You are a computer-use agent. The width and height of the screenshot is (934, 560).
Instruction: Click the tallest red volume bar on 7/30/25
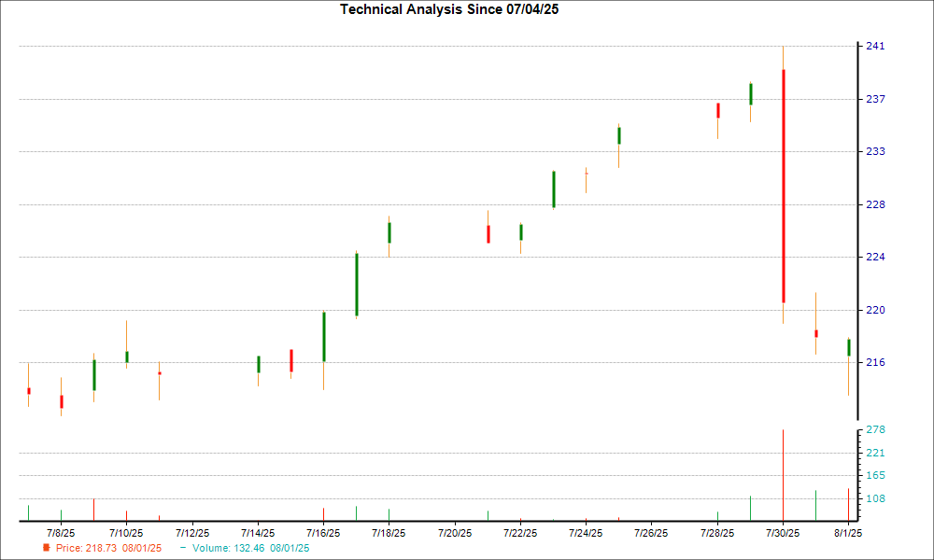click(x=783, y=475)
